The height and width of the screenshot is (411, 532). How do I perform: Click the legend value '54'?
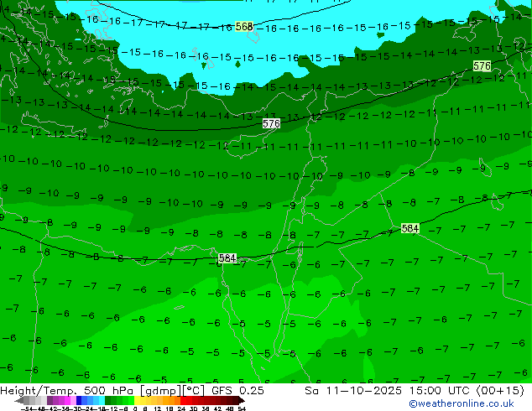click(242, 409)
